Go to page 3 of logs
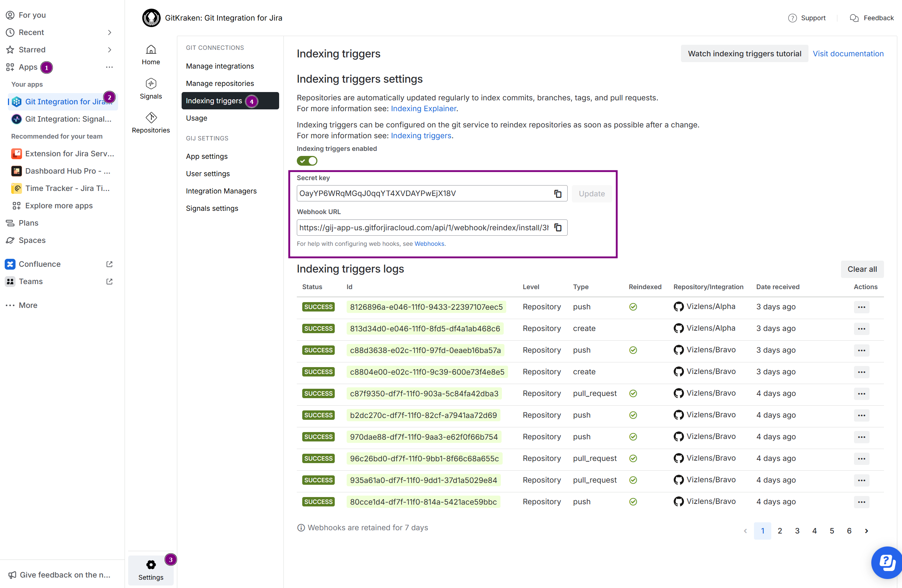Screen dimensions: 902x588 [x=797, y=531]
